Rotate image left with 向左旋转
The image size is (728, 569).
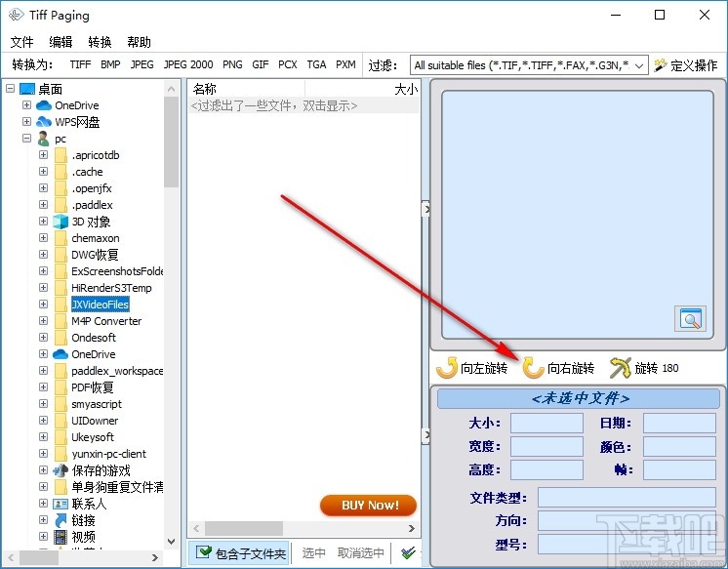click(x=471, y=368)
